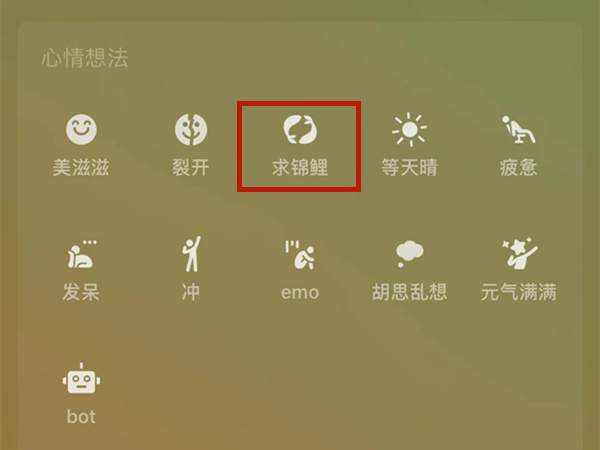Choose the 疲惫 text label
The width and height of the screenshot is (600, 450).
[518, 168]
